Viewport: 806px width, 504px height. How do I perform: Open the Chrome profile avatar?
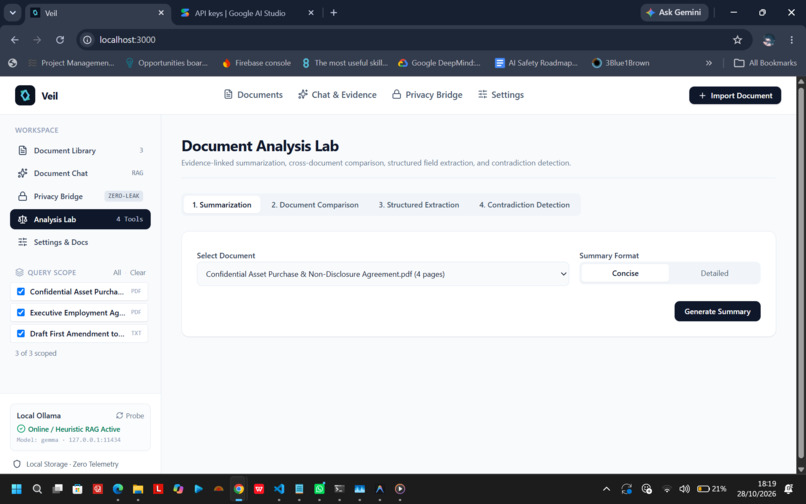click(x=768, y=40)
